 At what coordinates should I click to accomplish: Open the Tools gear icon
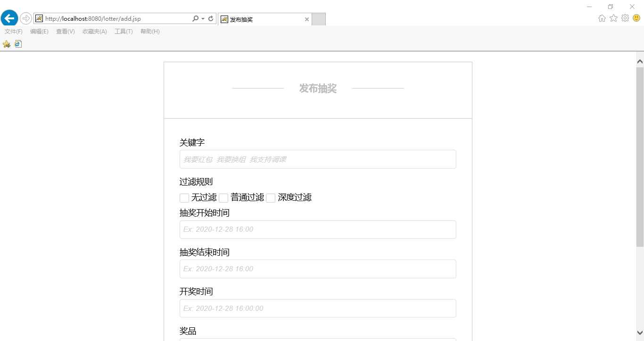(625, 18)
